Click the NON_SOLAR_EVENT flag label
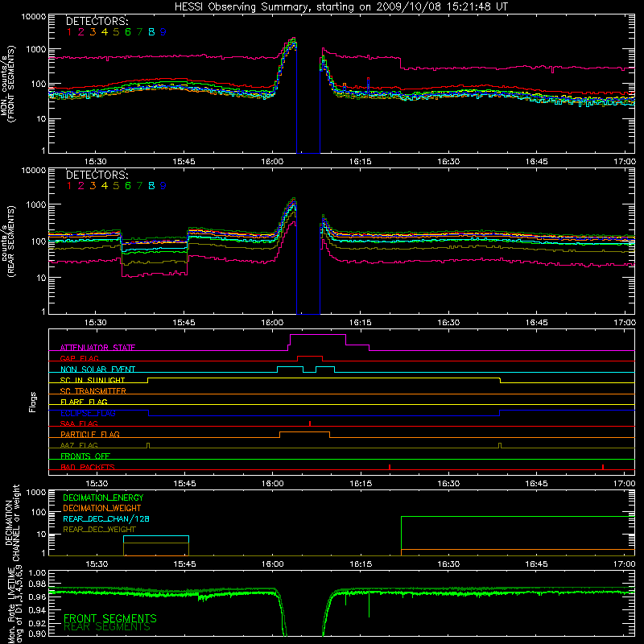 point(97,369)
